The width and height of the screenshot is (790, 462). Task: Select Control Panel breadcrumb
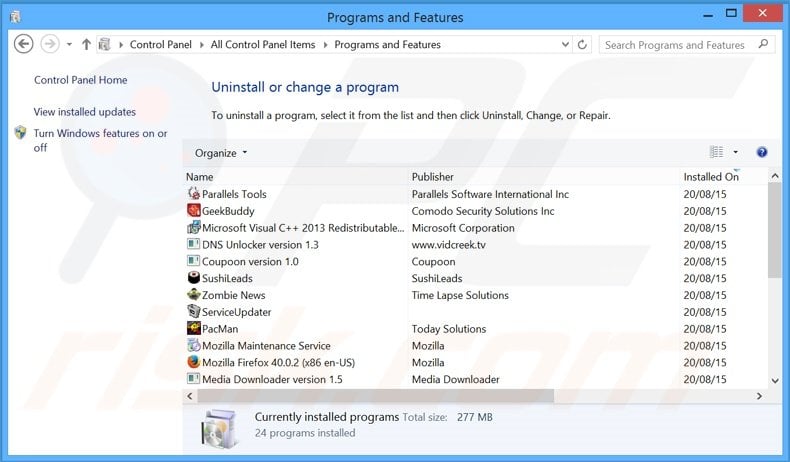pyautogui.click(x=161, y=44)
